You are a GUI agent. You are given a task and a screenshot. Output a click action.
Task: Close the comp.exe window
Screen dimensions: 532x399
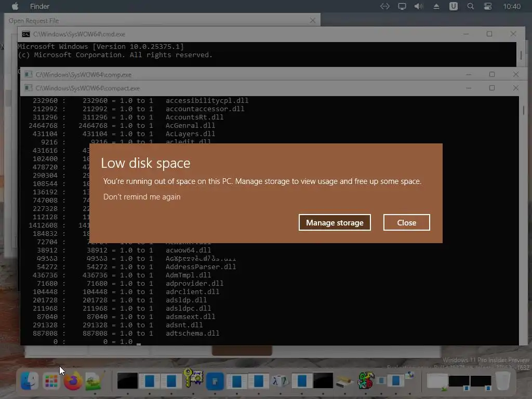pos(516,74)
